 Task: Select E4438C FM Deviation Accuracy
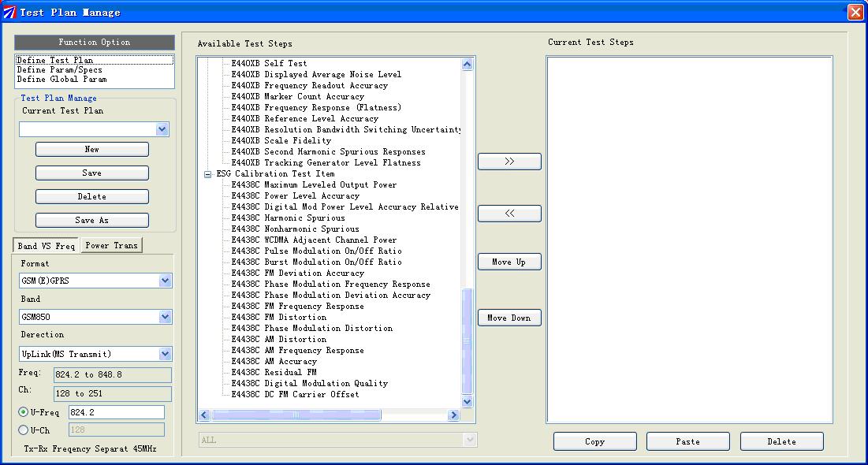click(x=297, y=273)
